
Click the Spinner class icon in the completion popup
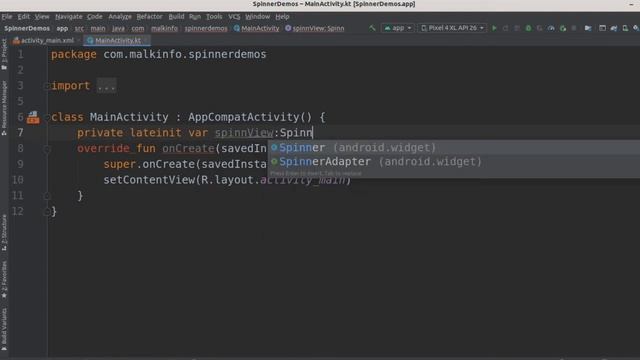274,147
